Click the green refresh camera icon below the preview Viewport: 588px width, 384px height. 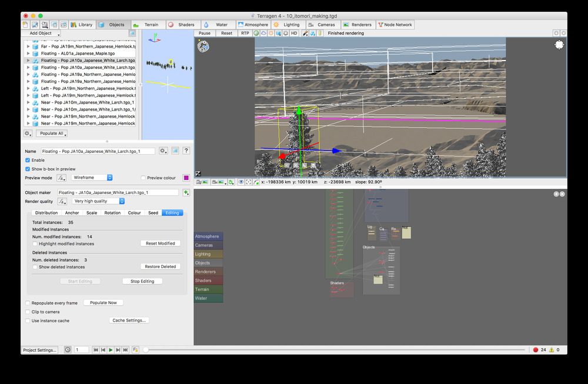[x=231, y=182]
